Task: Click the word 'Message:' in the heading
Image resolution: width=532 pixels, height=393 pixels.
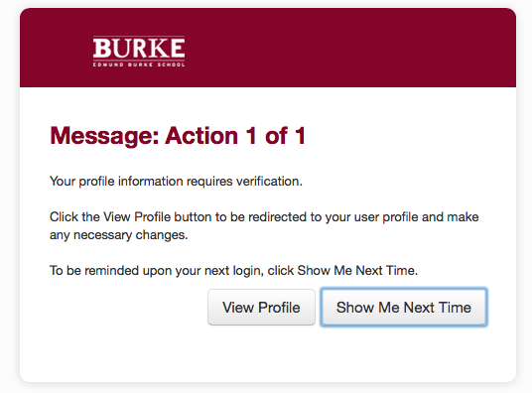Action: pos(104,136)
